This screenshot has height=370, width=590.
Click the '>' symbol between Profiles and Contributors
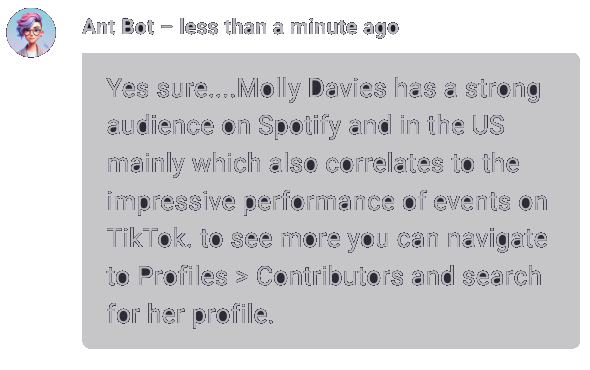click(x=242, y=277)
